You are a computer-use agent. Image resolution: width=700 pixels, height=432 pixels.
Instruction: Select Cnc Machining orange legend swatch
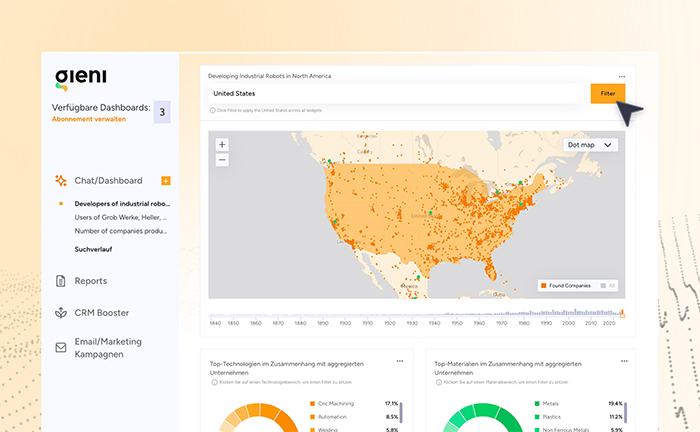click(312, 403)
